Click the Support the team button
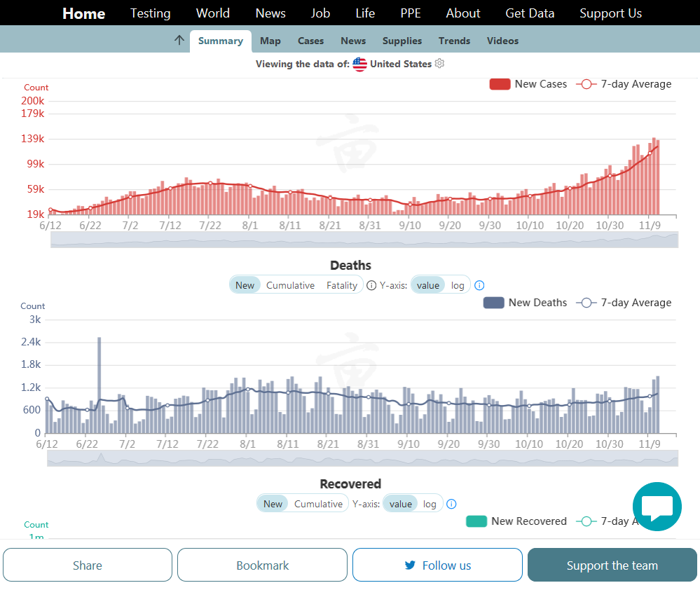 612,565
